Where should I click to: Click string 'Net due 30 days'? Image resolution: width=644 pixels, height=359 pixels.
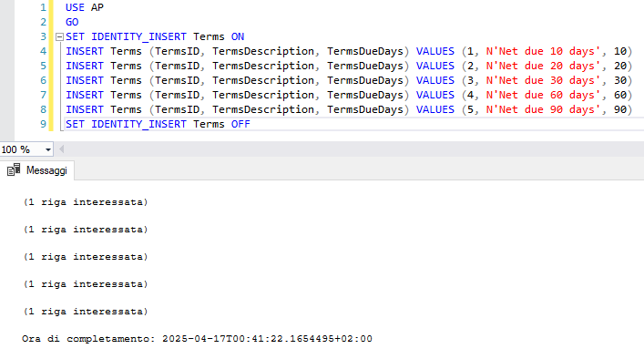coord(544,80)
